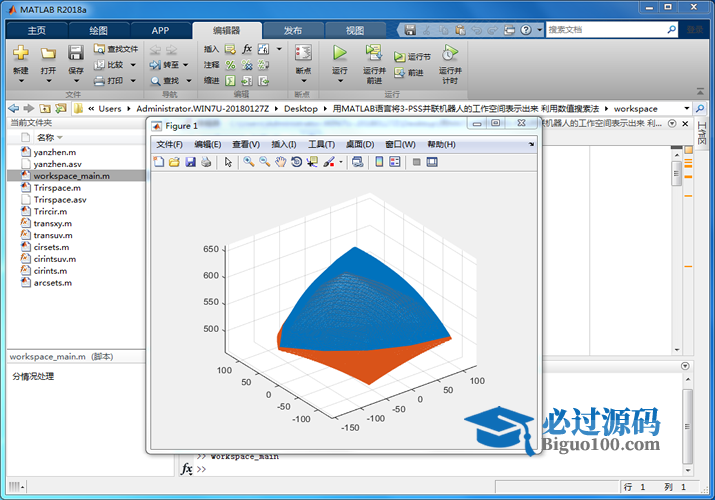Image resolution: width=715 pixels, height=500 pixels.
Task: Open the Compare dropdown arrow
Action: (133, 65)
